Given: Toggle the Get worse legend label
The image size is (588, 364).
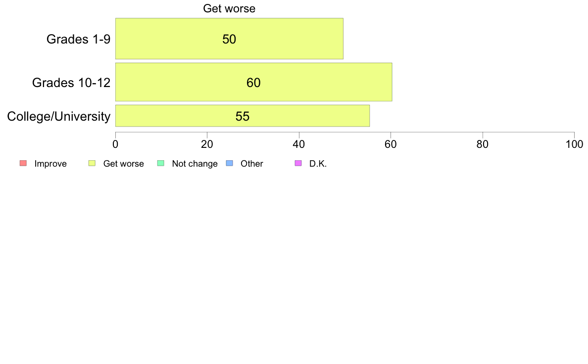Looking at the screenshot, I should point(123,164).
